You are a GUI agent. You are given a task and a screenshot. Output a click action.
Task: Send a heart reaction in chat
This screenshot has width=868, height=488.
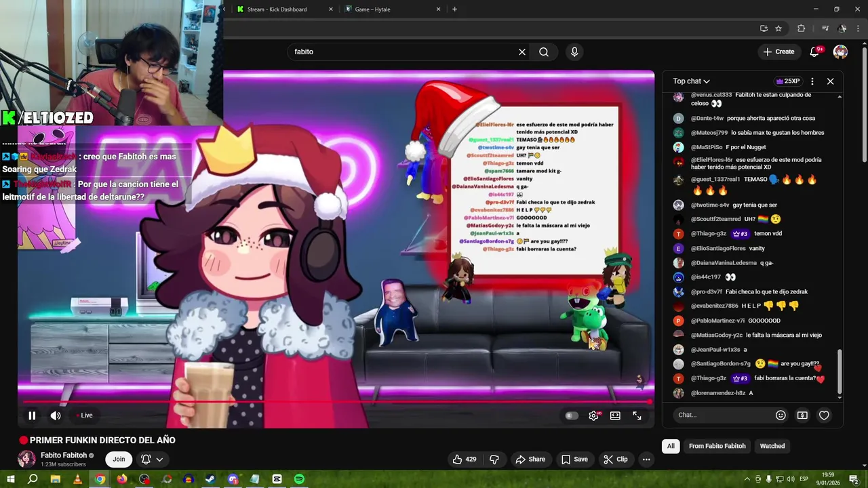click(824, 415)
